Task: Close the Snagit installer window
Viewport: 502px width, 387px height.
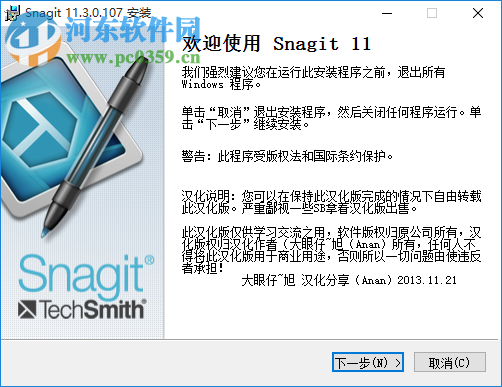Action: click(x=478, y=13)
